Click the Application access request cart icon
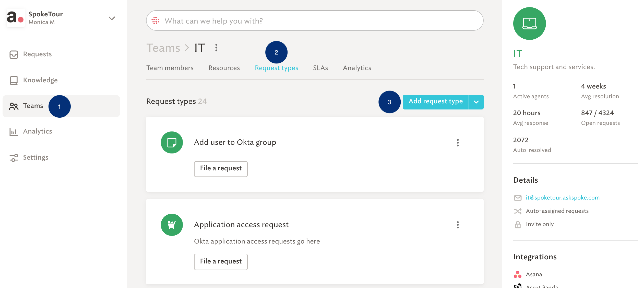Viewport: 644px width, 288px height. click(172, 225)
